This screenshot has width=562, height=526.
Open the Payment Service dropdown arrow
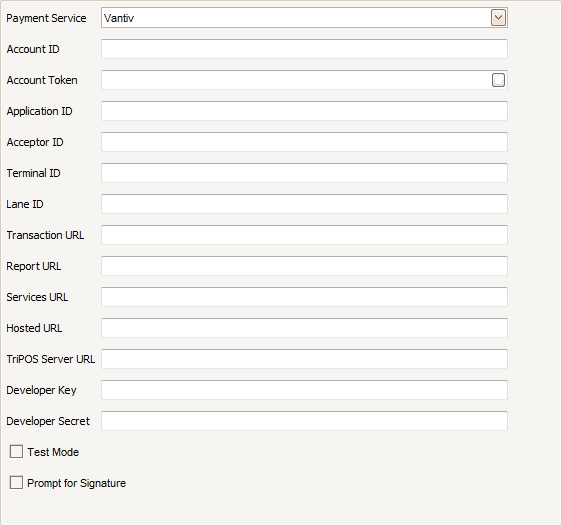pos(499,18)
